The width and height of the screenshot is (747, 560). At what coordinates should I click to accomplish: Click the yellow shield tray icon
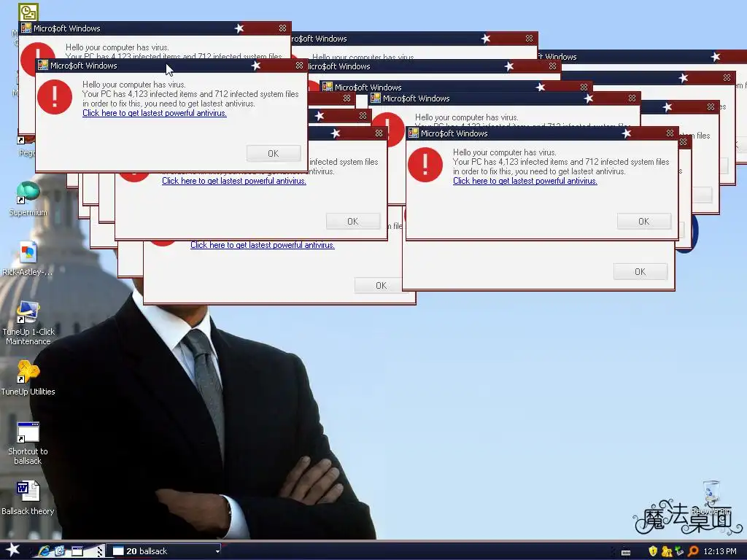(x=653, y=551)
